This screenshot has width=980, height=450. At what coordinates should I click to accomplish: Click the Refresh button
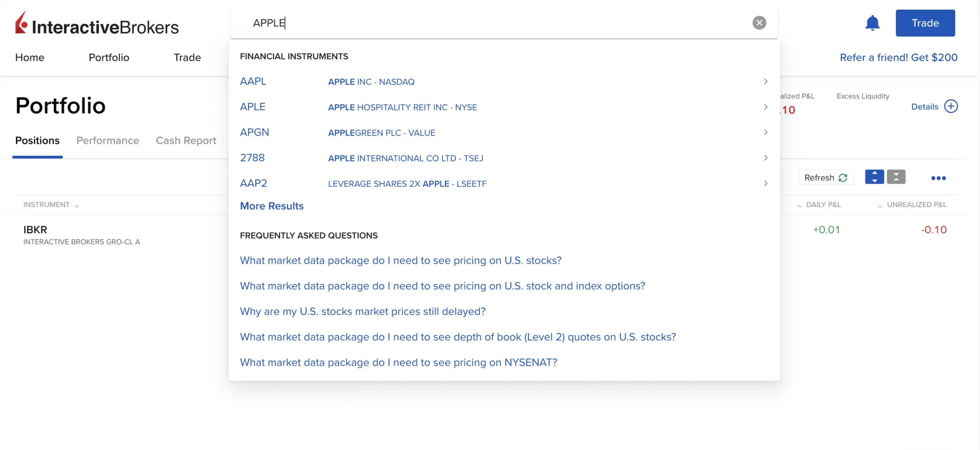point(826,178)
